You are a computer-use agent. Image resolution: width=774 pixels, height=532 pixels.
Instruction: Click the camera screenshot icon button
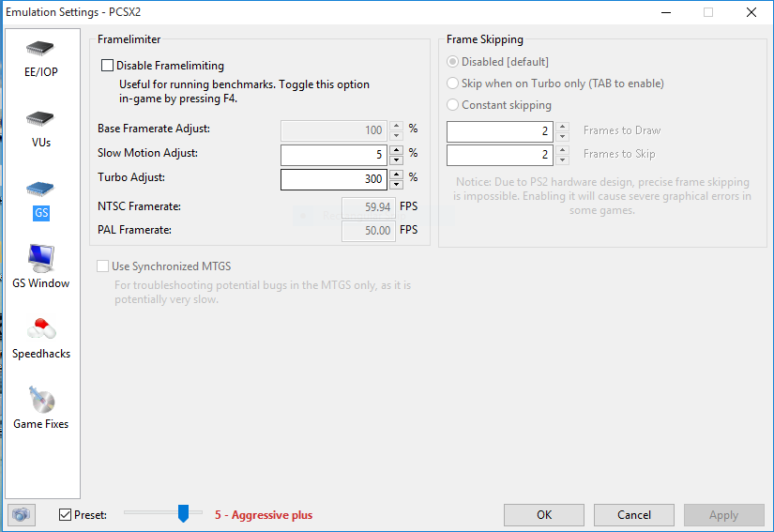coord(22,515)
